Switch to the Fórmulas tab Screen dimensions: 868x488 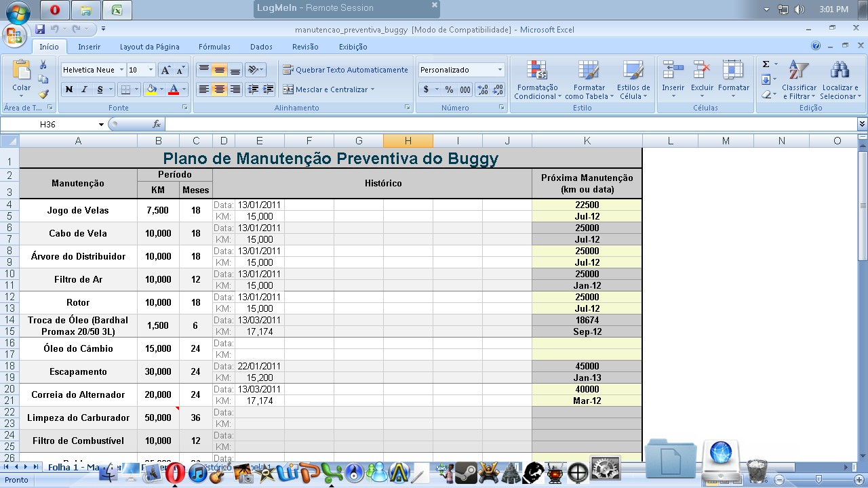214,47
